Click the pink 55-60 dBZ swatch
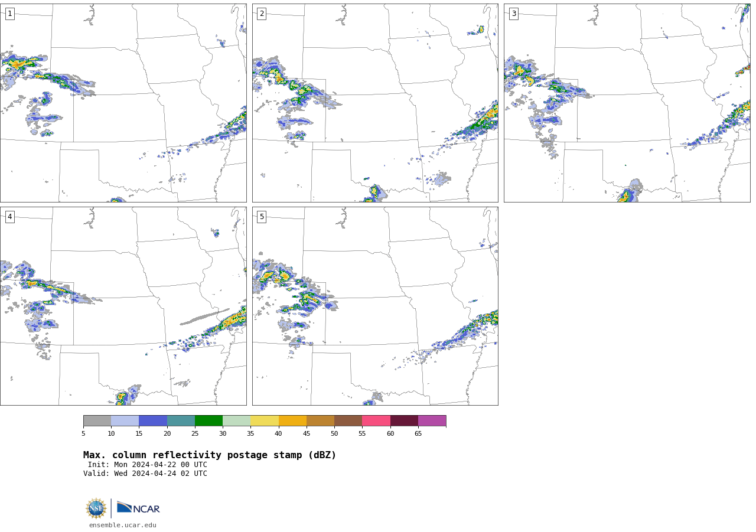 376,421
